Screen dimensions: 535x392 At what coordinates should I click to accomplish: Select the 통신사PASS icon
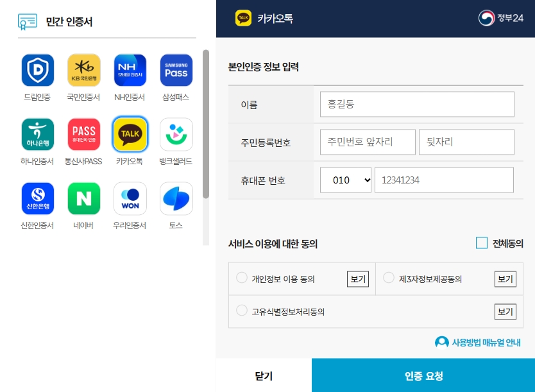pyautogui.click(x=83, y=133)
